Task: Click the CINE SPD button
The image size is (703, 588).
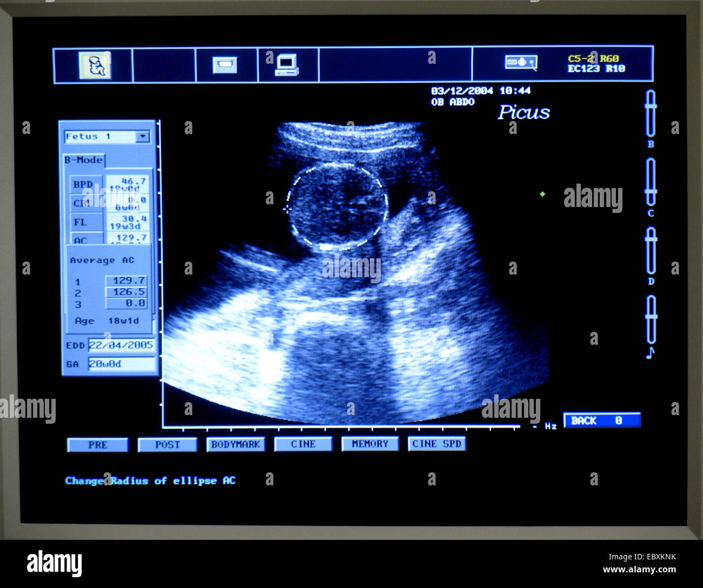Action: [436, 444]
